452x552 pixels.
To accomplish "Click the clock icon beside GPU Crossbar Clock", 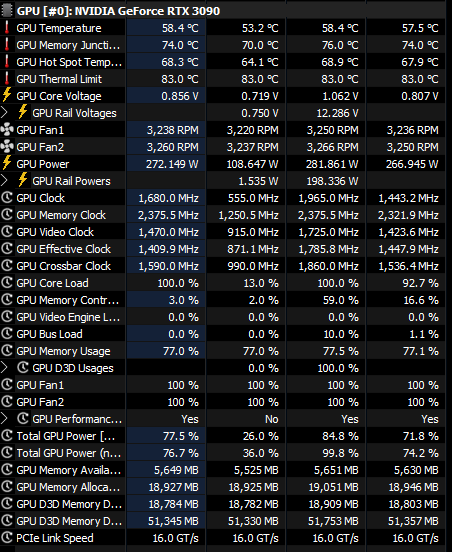I will [7, 265].
